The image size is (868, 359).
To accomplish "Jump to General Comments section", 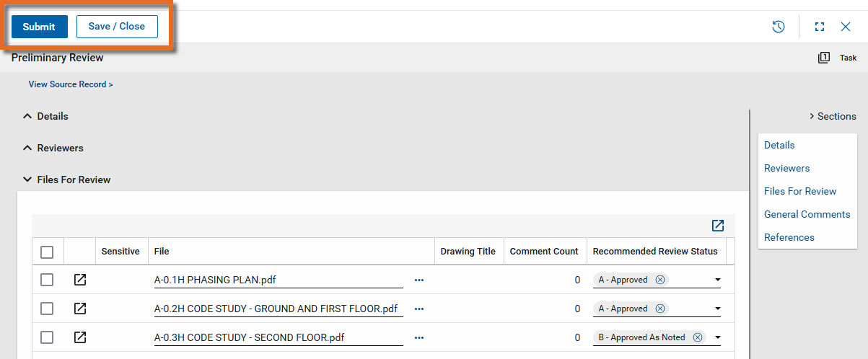I will [x=807, y=214].
